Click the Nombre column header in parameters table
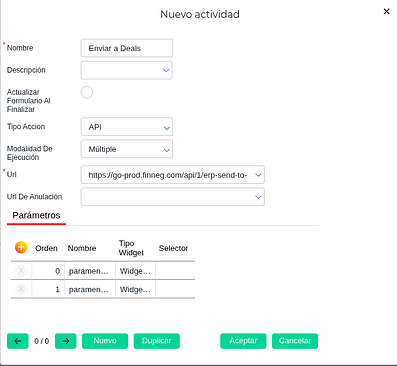 pyautogui.click(x=82, y=248)
